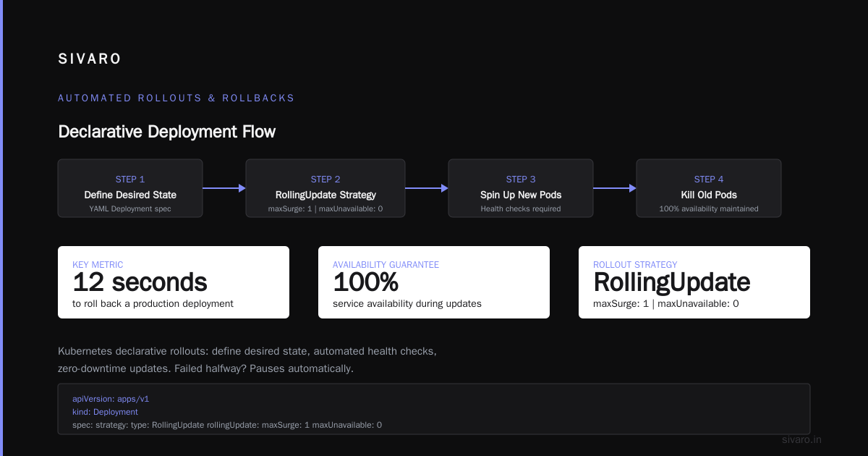Screen dimensions: 868x456
Task: Click the maxSurge text in the Rollout Strategy card
Action: (666, 304)
